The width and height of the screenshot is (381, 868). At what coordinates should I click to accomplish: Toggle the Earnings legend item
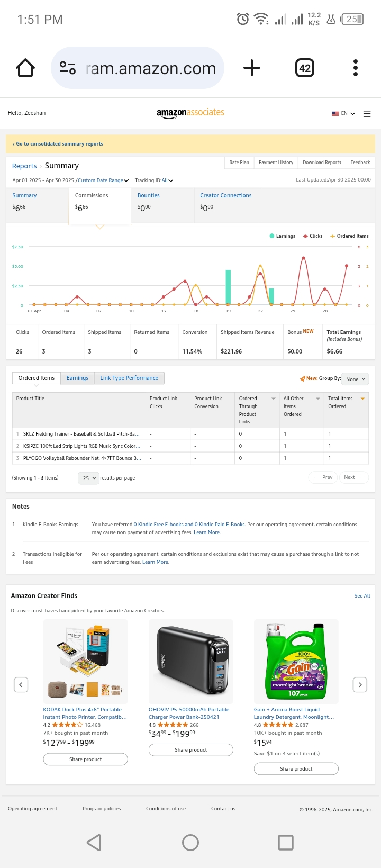[283, 236]
